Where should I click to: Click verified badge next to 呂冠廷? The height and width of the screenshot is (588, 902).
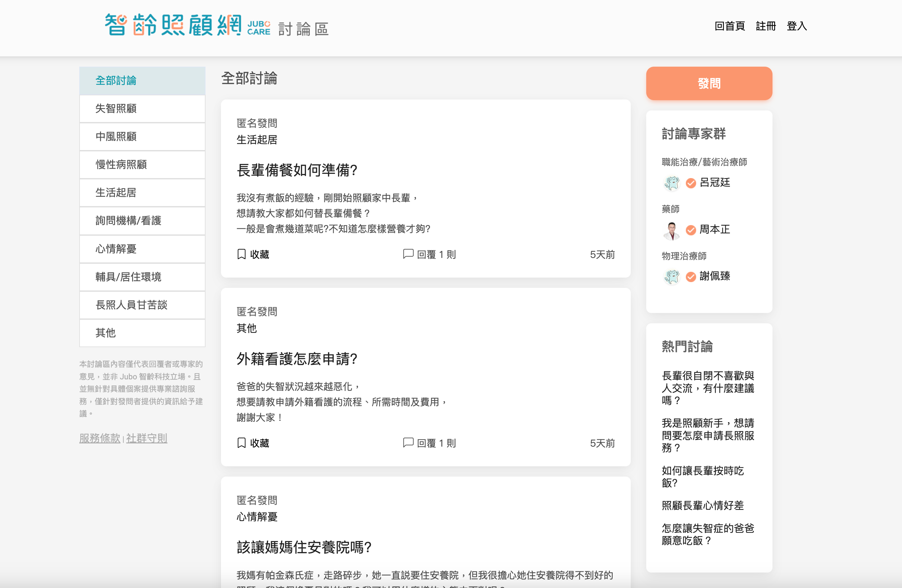click(x=691, y=183)
